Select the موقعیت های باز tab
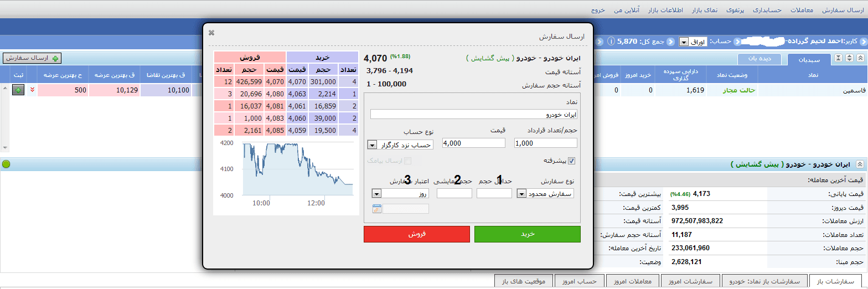This screenshot has width=868, height=289. tap(524, 281)
